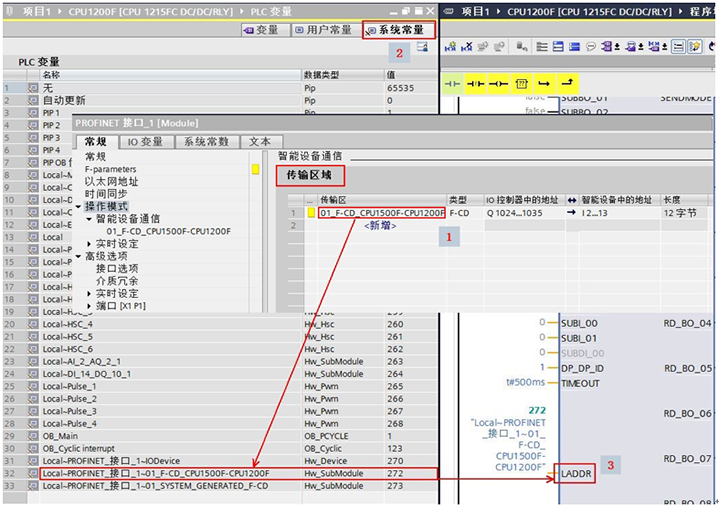Close all networks icon

574,46
